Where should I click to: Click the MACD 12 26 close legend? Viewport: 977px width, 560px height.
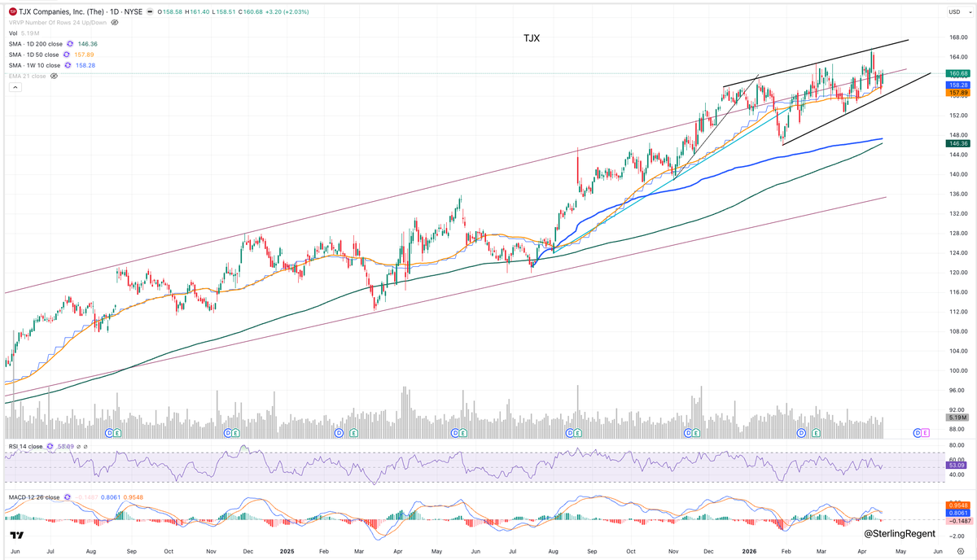34,497
